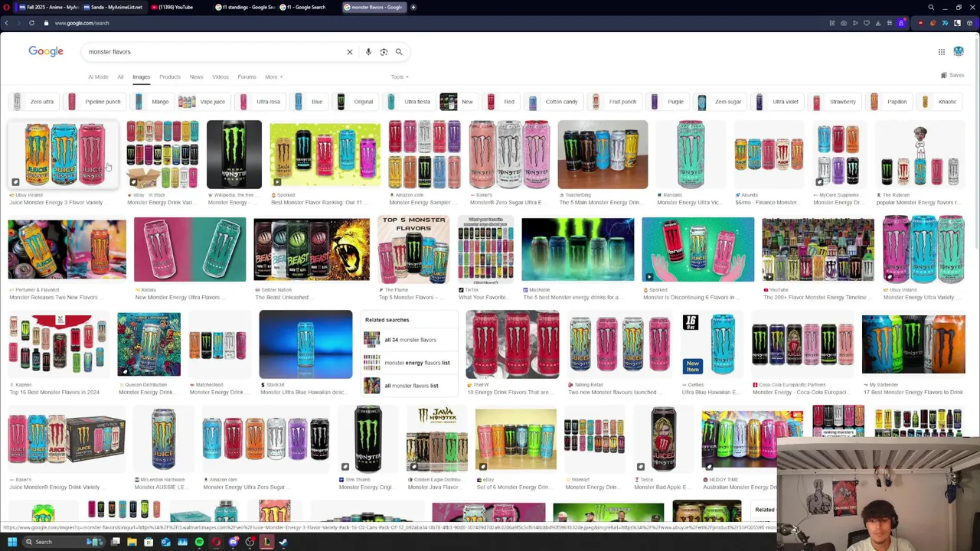Switch to the f1 standings browser tab

(x=244, y=7)
